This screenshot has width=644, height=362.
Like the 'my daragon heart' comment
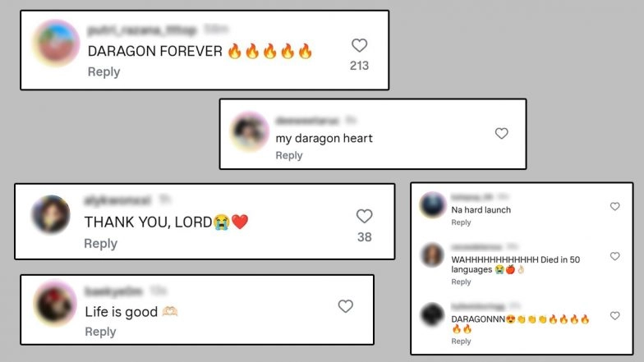pyautogui.click(x=501, y=133)
